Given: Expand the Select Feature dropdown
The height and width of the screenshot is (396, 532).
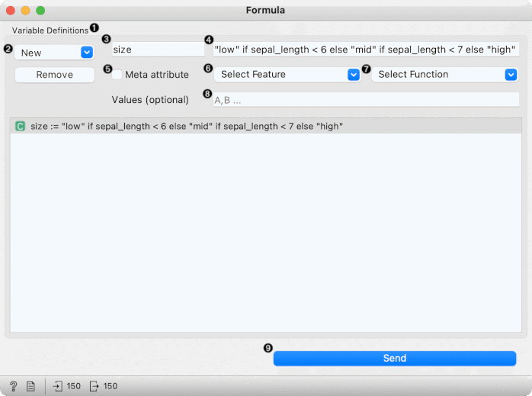Looking at the screenshot, I should pos(287,75).
